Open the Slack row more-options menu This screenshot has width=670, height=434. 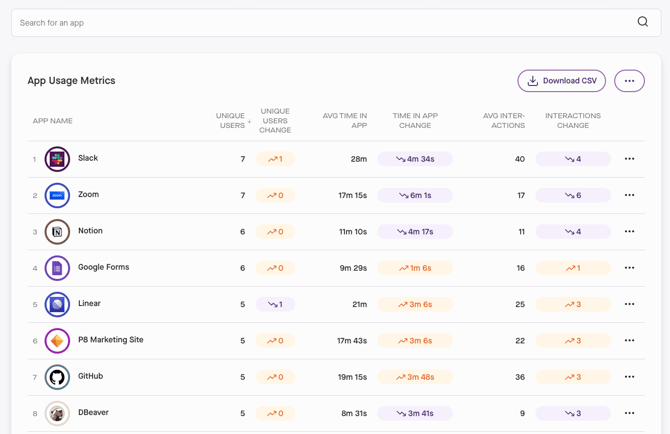[x=629, y=159]
